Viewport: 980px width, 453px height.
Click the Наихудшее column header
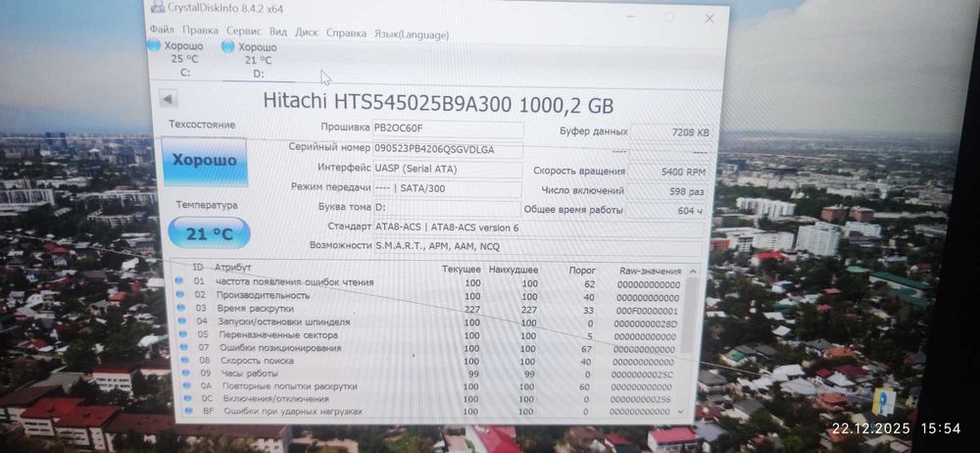514,270
